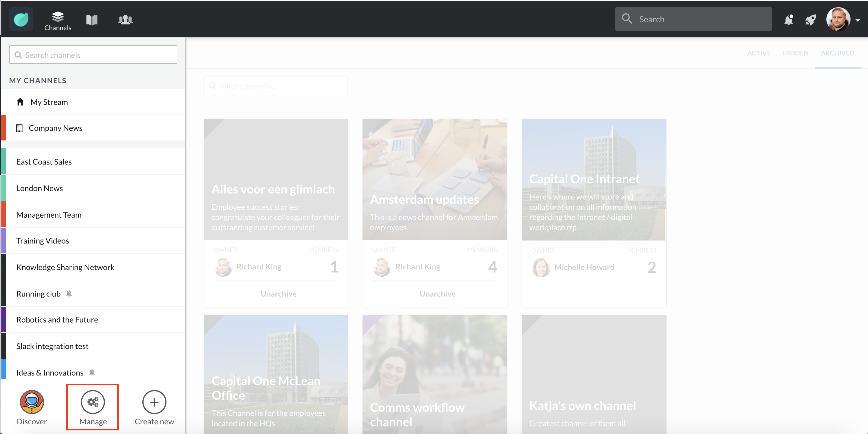This screenshot has width=868, height=434.
Task: Click the rocket launch icon
Action: point(810,20)
